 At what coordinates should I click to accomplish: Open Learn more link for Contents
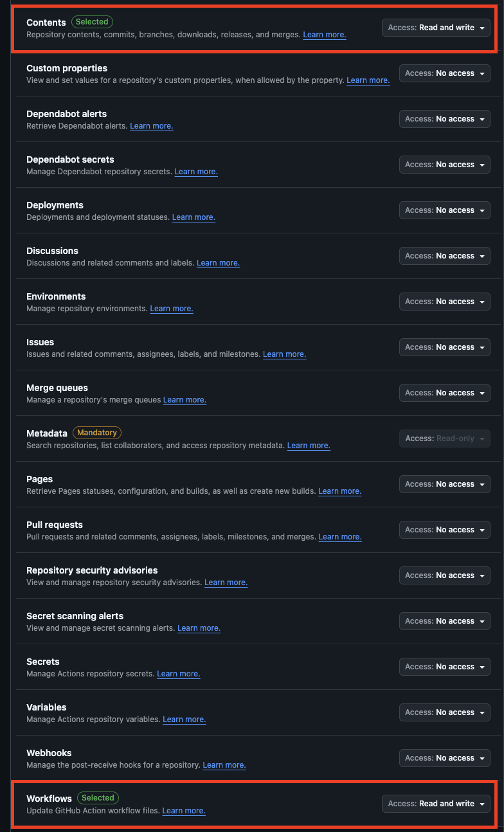pyautogui.click(x=325, y=35)
